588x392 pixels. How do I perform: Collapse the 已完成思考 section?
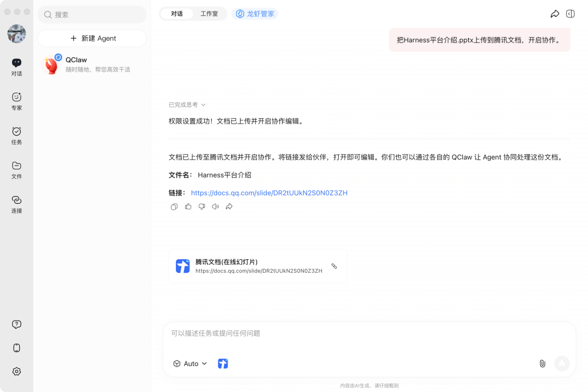(185, 105)
